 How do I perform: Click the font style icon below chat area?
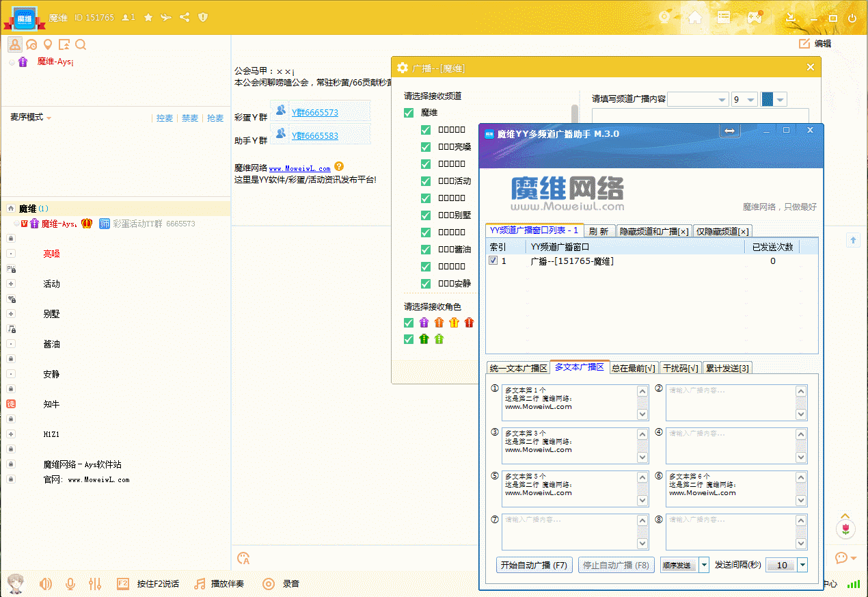[x=243, y=558]
